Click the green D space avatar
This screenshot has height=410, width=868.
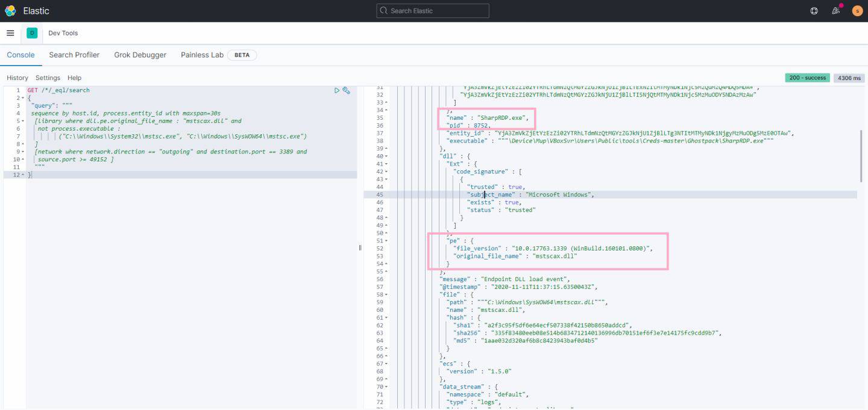[x=32, y=33]
